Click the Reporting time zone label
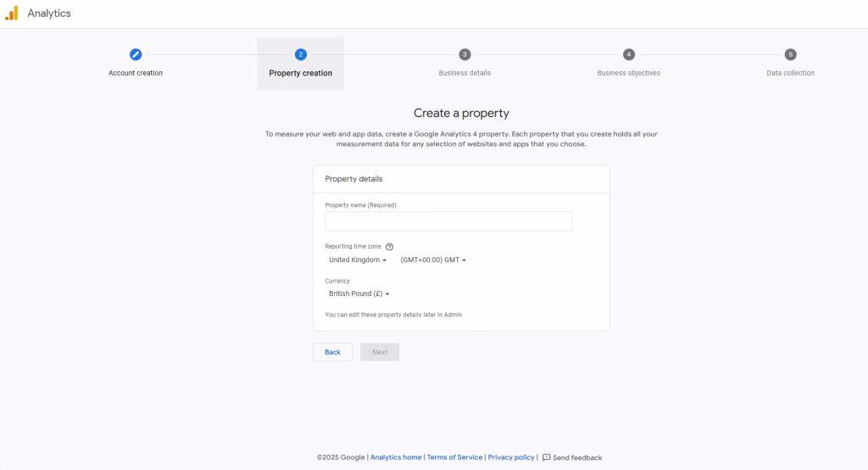This screenshot has width=868, height=470. click(353, 247)
